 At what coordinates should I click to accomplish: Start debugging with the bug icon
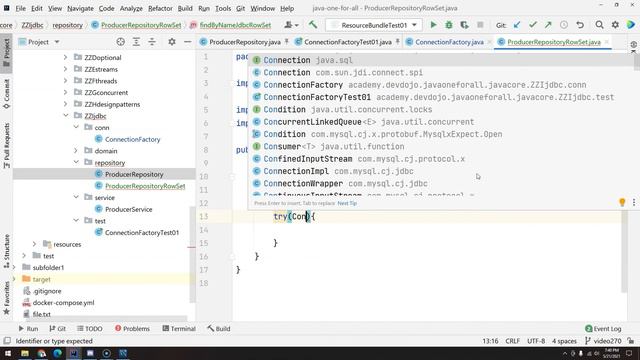tap(449, 25)
